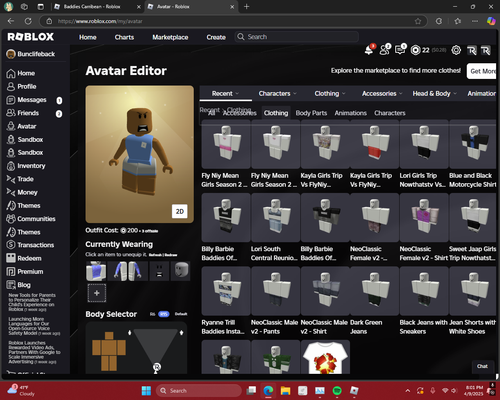This screenshot has height=400, width=500.
Task: Go to Marketplace in top navigation
Action: tap(170, 37)
